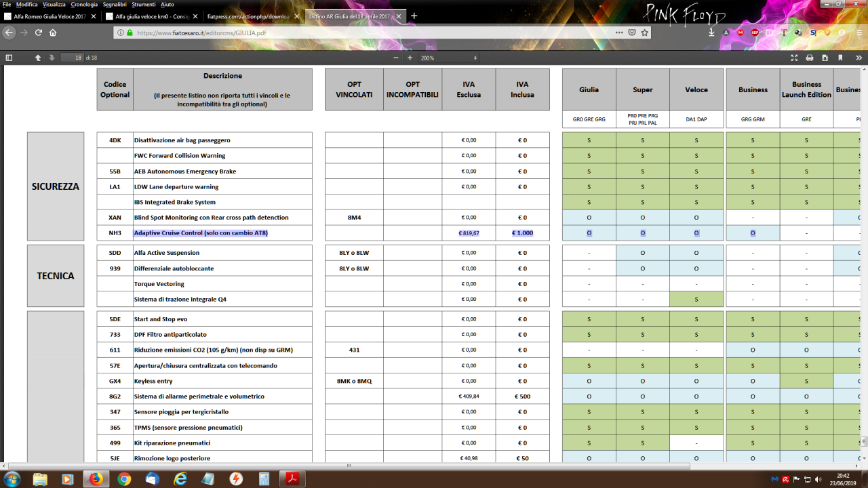The width and height of the screenshot is (868, 488).
Task: Open PDF viewer tools chevron menu
Action: point(859,58)
